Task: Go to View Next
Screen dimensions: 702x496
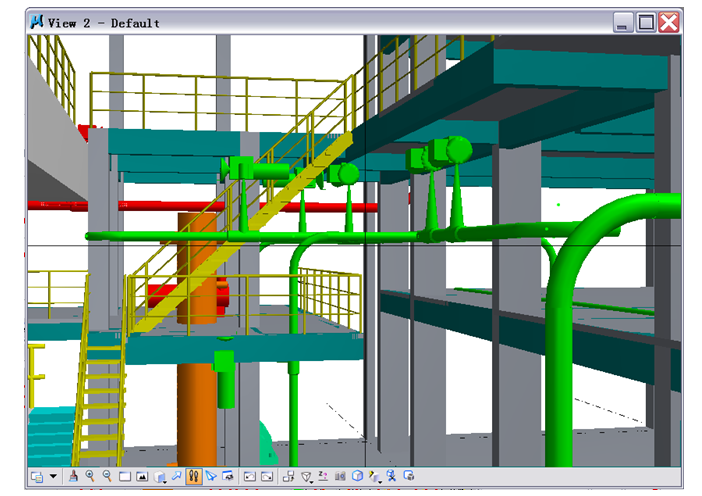Action: pos(267,477)
